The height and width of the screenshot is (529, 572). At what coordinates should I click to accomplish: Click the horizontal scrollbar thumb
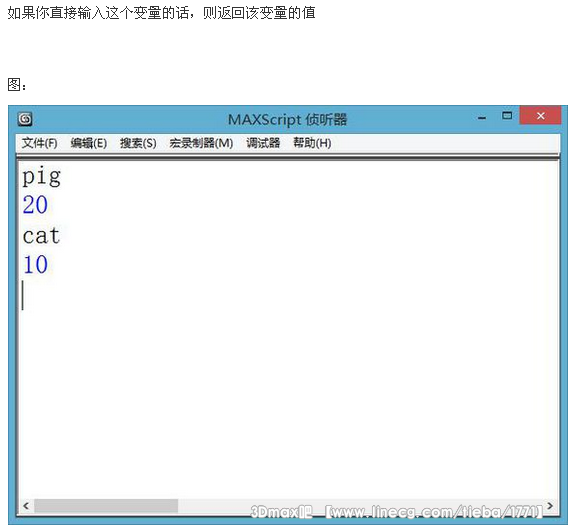[x=106, y=506]
